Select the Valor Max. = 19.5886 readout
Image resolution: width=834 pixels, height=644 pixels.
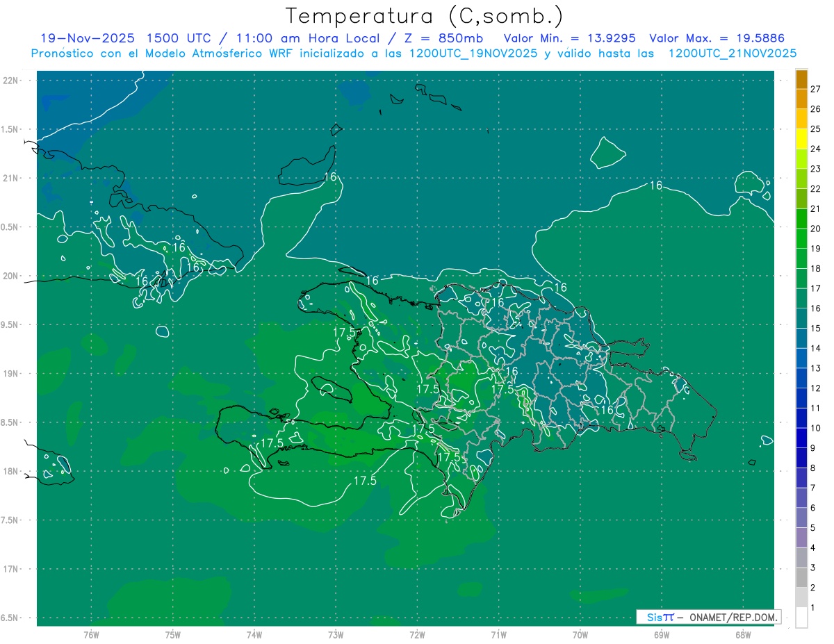pos(717,38)
